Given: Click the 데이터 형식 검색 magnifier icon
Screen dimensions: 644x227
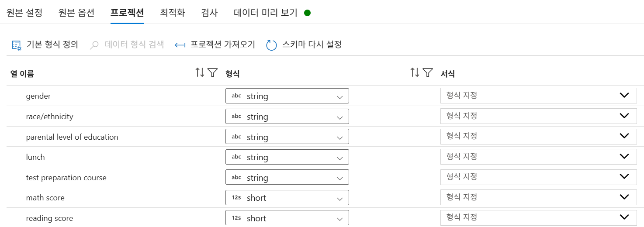Looking at the screenshot, I should coord(94,45).
